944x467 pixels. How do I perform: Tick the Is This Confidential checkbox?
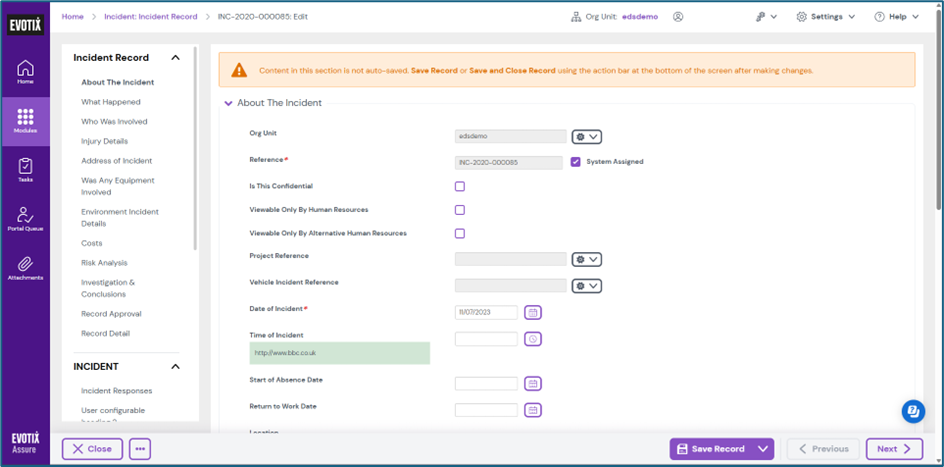(x=460, y=186)
